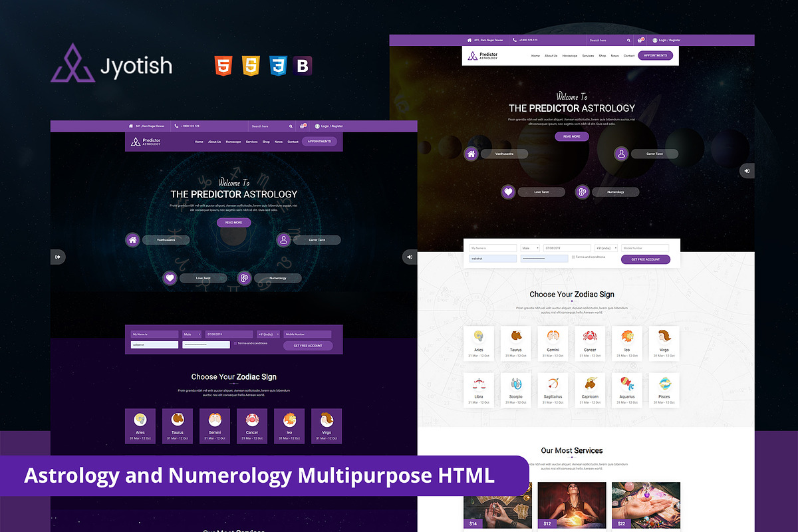
Task: Open About Us in dark mockup nav
Action: pyautogui.click(x=214, y=142)
